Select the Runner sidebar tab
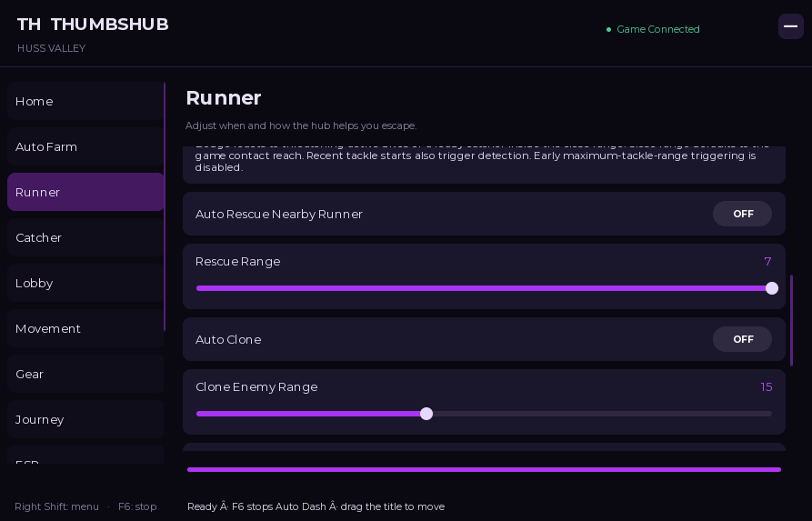The height and width of the screenshot is (521, 812). click(85, 192)
